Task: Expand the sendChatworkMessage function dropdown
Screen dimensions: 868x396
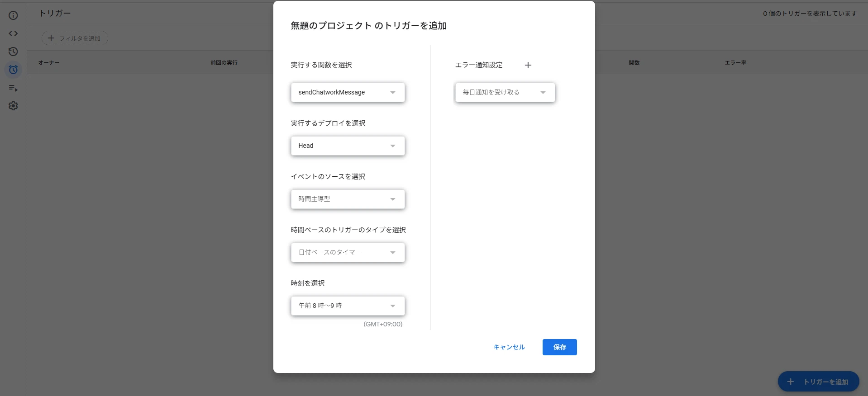Action: coord(348,92)
